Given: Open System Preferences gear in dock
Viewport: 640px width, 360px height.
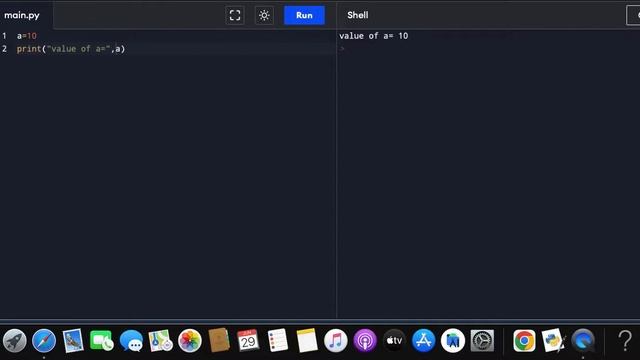Looking at the screenshot, I should pyautogui.click(x=482, y=340).
